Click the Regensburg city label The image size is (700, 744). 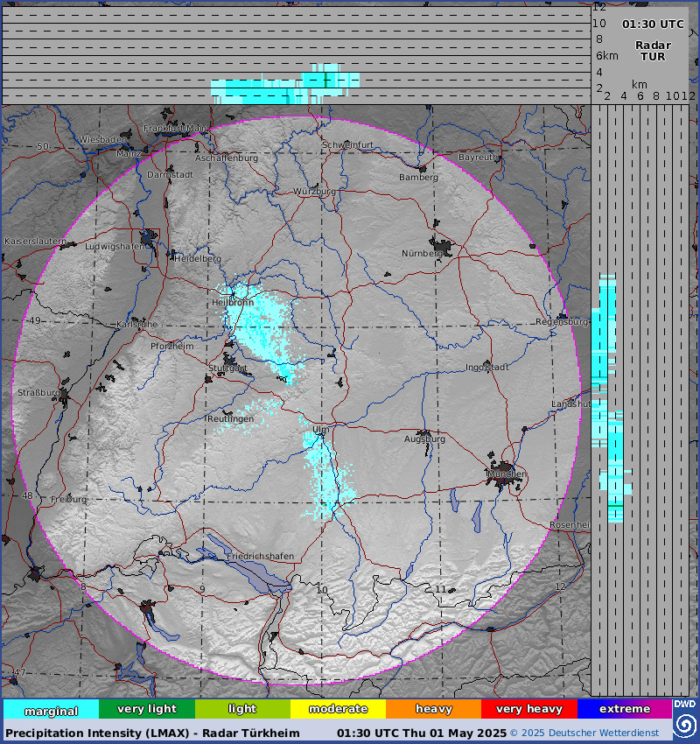562,322
